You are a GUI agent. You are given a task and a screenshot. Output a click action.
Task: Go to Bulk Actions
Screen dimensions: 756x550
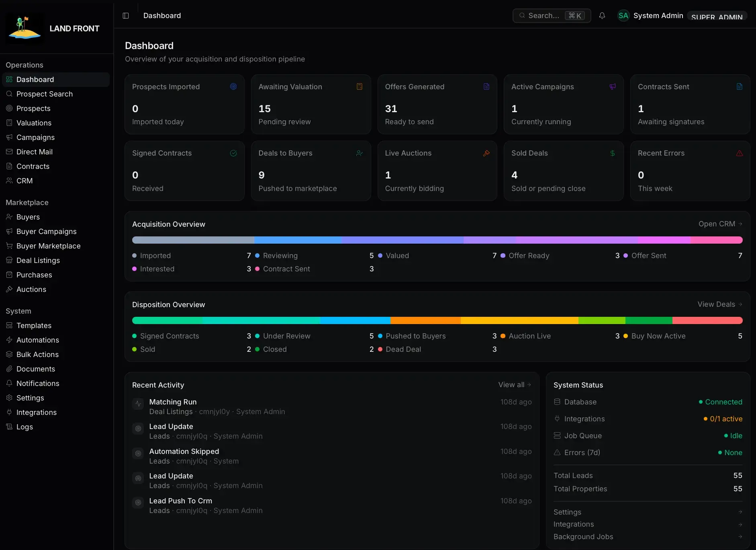56,355
